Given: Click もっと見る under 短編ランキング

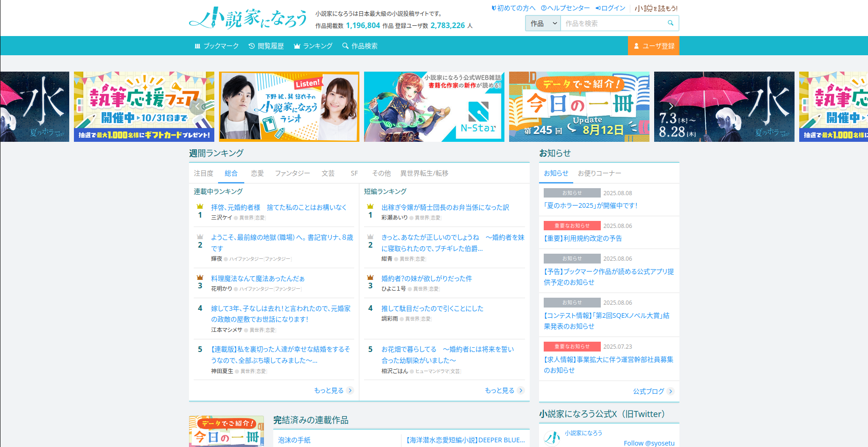Looking at the screenshot, I should tap(504, 390).
